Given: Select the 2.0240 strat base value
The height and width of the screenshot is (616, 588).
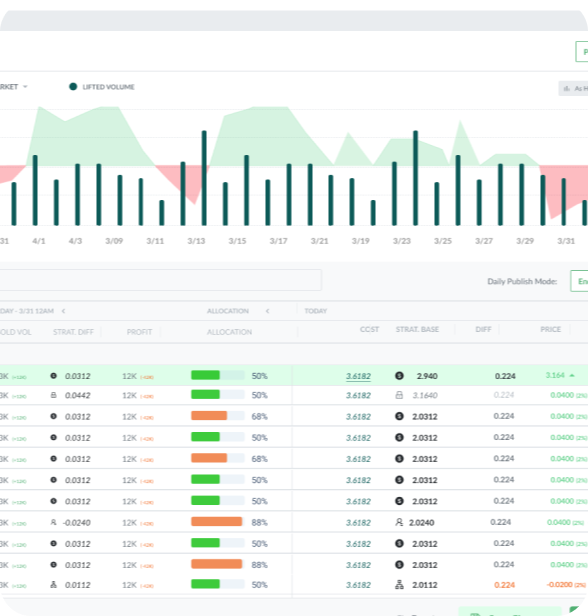Looking at the screenshot, I should click(x=421, y=523).
